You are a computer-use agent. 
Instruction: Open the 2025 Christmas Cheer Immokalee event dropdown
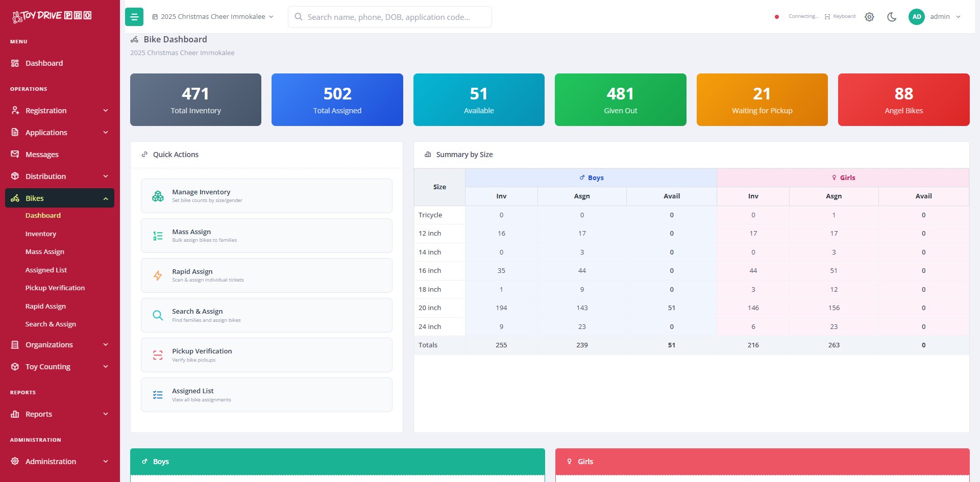(x=213, y=17)
